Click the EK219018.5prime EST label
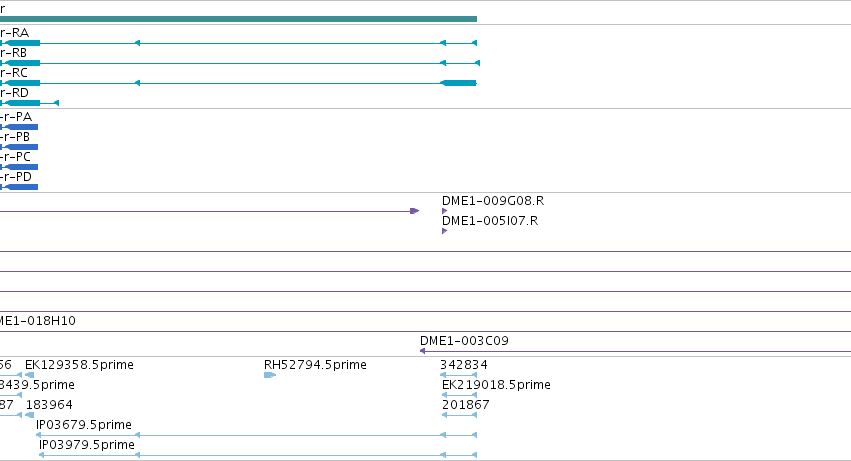The height and width of the screenshot is (461, 851). tap(496, 385)
